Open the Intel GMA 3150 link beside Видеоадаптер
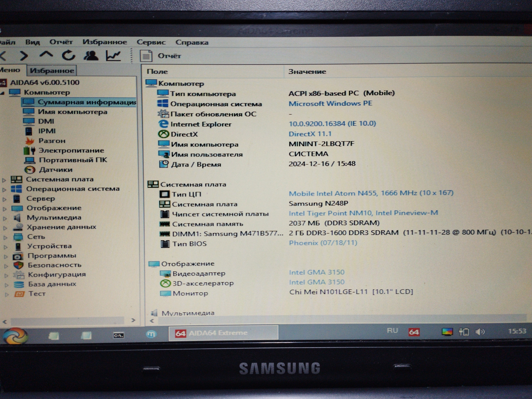The image size is (532, 399). point(317,272)
